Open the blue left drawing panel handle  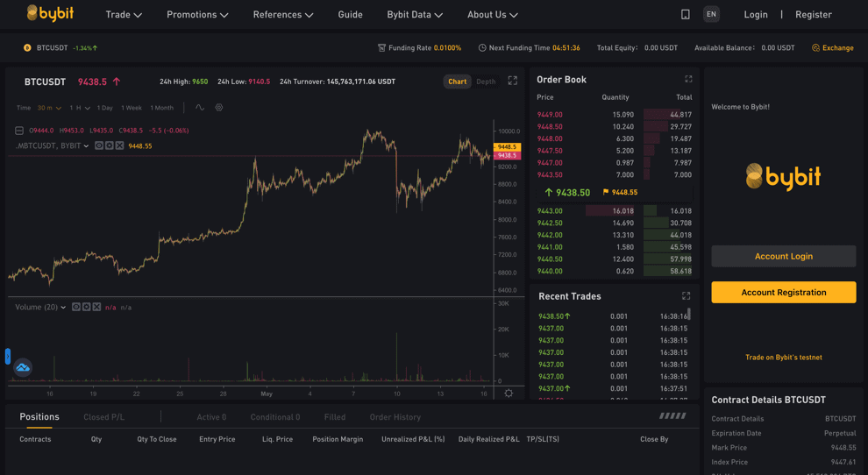tap(8, 356)
